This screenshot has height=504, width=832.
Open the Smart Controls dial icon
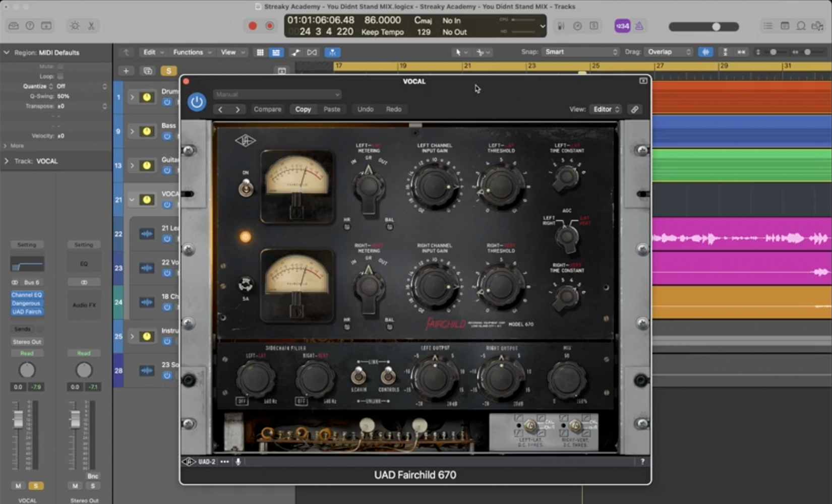coord(75,26)
